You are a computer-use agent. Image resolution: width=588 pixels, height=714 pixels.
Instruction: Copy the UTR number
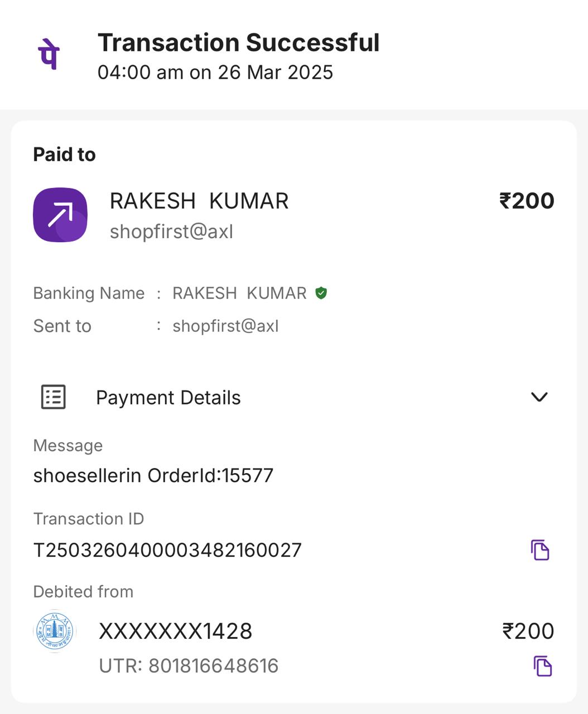(543, 666)
